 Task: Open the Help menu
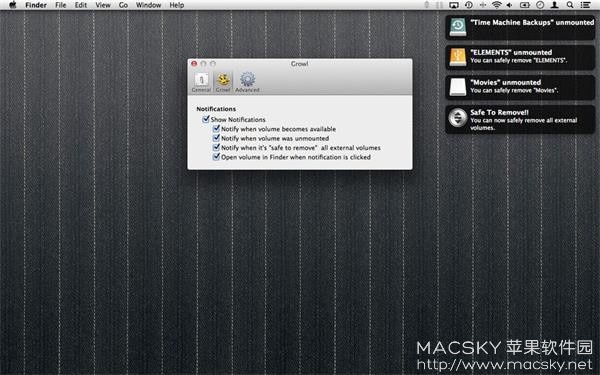(177, 5)
